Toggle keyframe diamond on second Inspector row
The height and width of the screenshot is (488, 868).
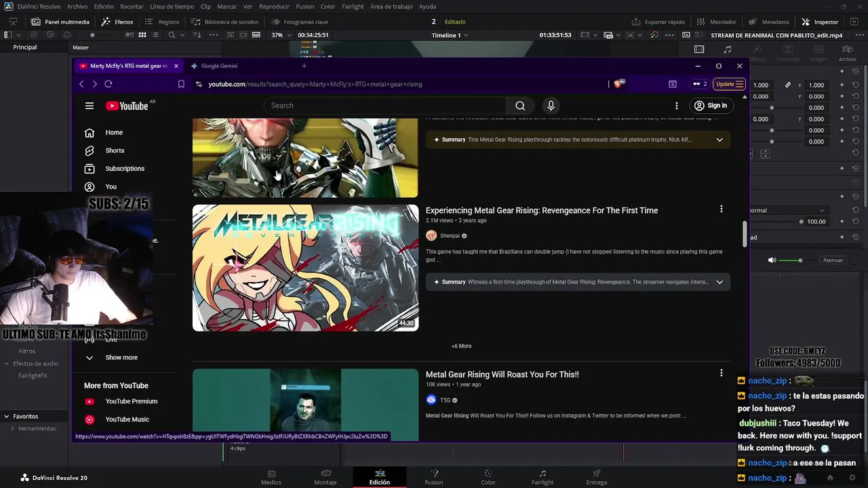pyautogui.click(x=842, y=96)
